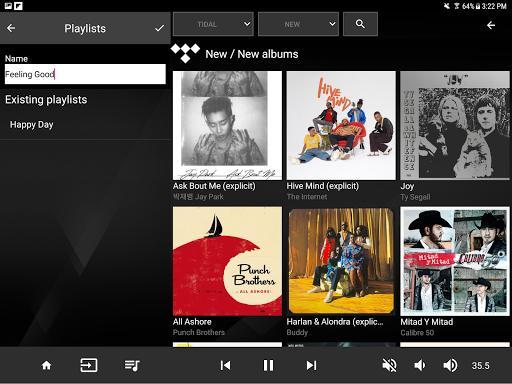Image resolution: width=512 pixels, height=384 pixels.
Task: Confirm playlist name with the checkmark
Action: click(159, 28)
